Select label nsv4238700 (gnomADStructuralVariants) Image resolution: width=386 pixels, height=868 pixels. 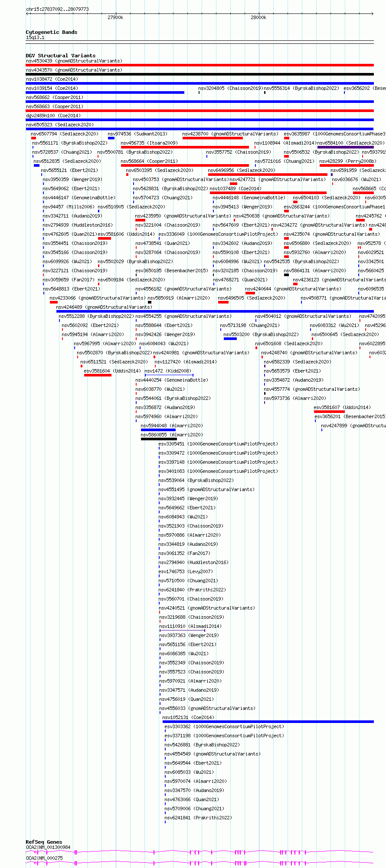(x=230, y=134)
